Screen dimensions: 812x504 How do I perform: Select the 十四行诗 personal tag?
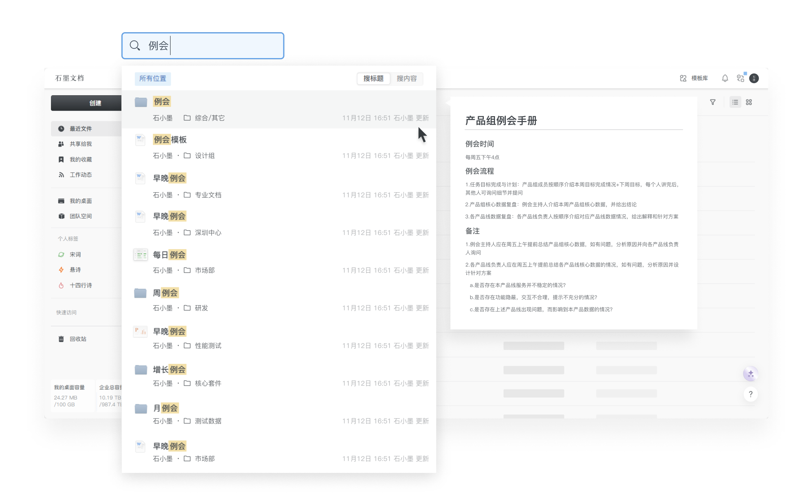tap(75, 286)
